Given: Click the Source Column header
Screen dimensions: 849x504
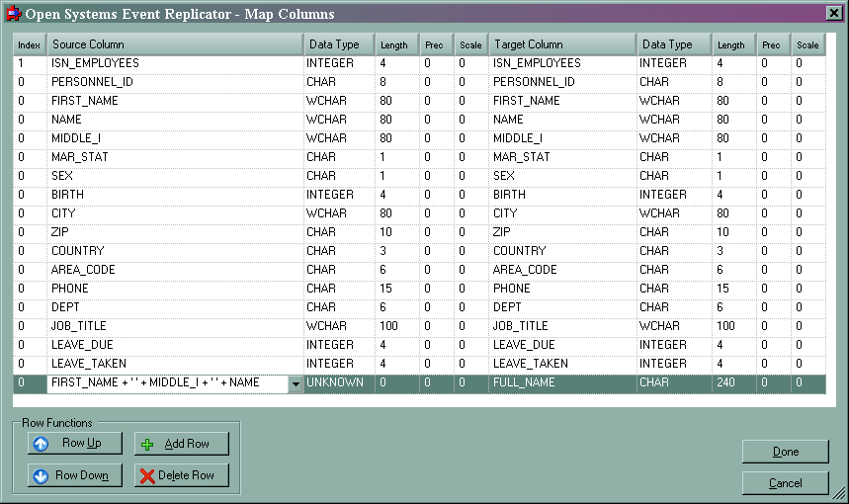Looking at the screenshot, I should point(175,44).
